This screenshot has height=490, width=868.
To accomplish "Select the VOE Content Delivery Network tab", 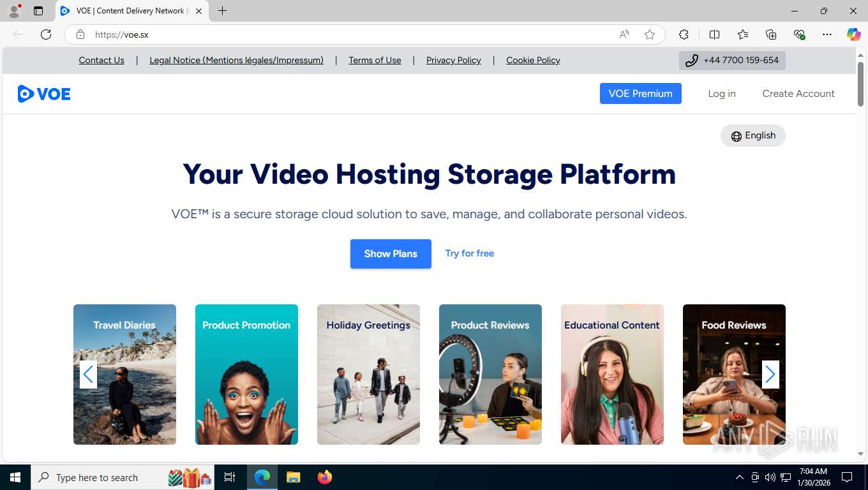I will pos(132,11).
